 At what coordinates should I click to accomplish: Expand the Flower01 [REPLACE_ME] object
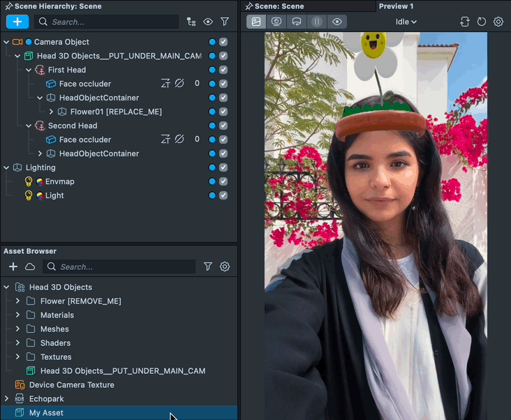coord(51,112)
